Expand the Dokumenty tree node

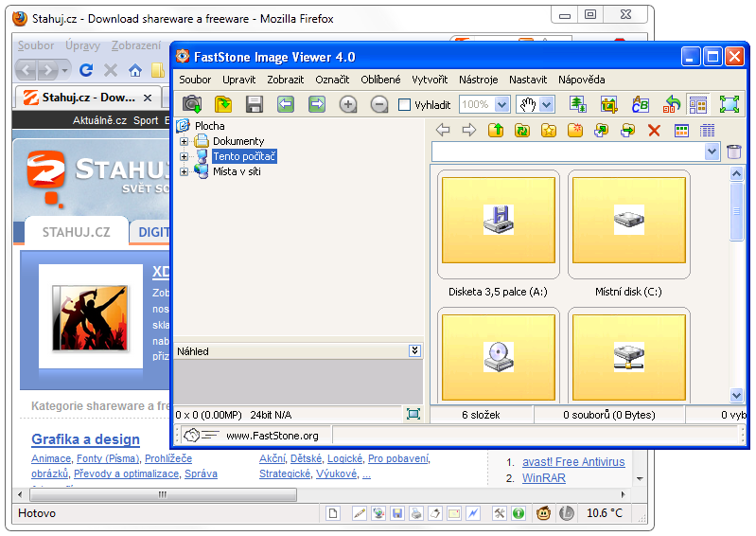[x=184, y=141]
